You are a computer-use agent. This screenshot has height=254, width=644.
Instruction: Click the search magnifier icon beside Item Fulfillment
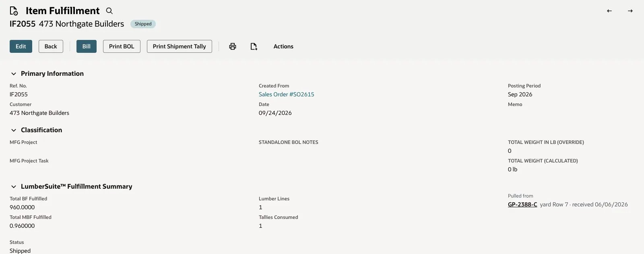click(x=109, y=11)
